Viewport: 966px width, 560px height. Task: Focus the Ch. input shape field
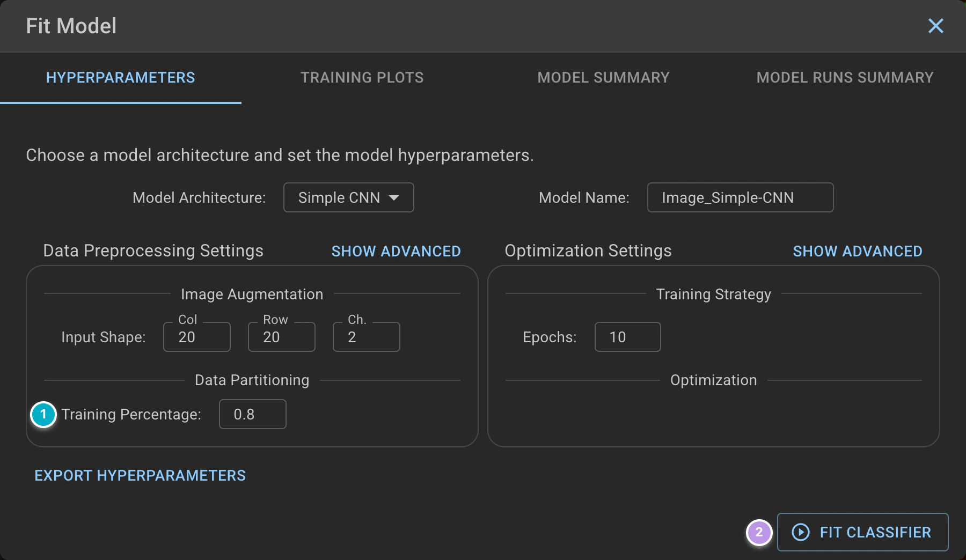tap(367, 337)
